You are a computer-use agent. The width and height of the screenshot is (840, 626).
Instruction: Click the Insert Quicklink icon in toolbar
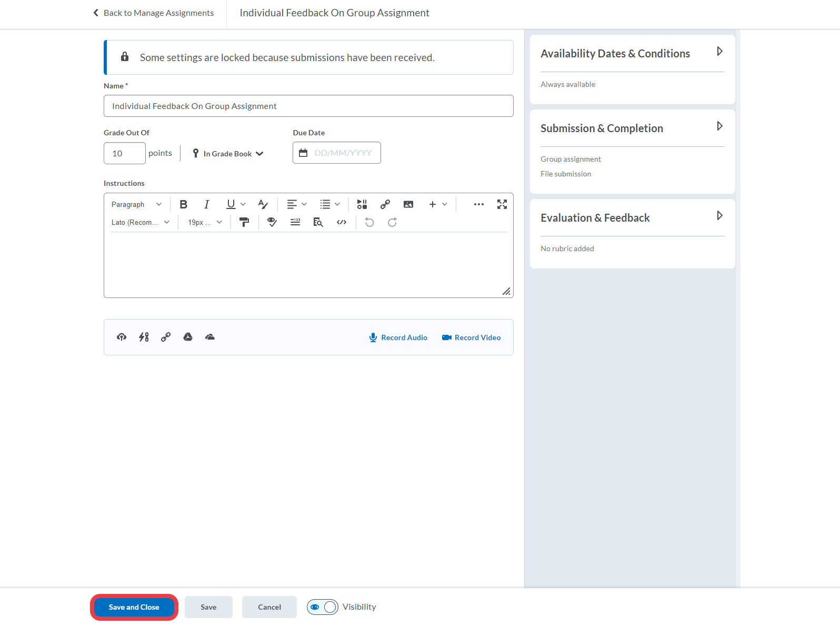tap(385, 204)
